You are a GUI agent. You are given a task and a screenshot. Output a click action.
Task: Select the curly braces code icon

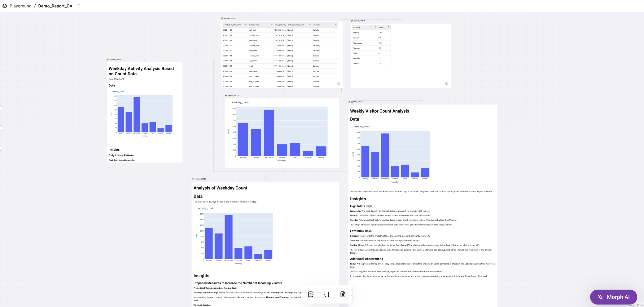pyautogui.click(x=327, y=294)
